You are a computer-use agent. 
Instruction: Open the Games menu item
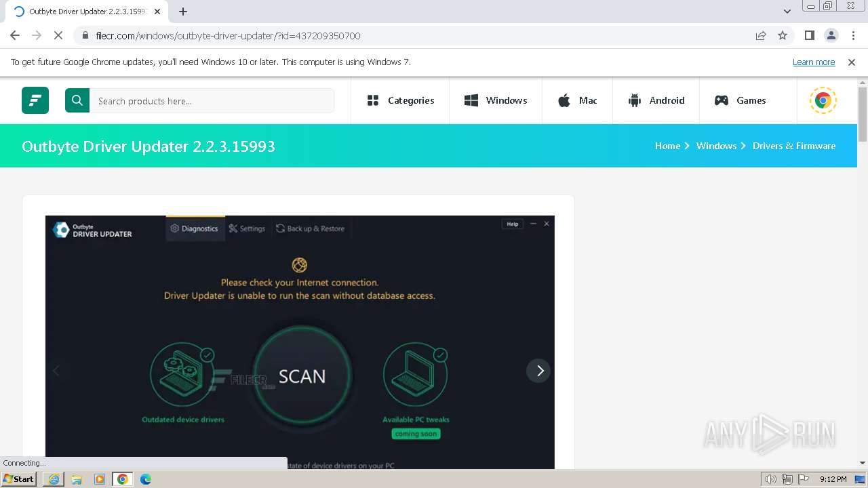741,100
